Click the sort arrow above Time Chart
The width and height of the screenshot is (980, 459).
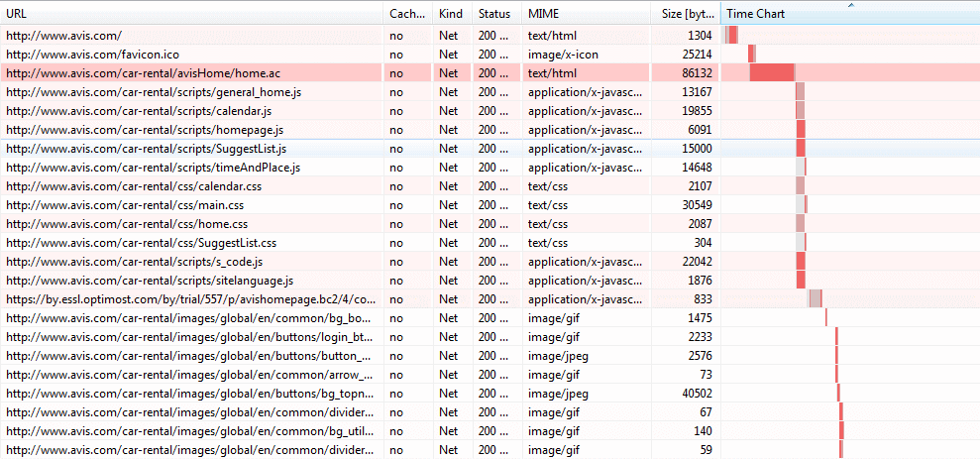pos(850,5)
